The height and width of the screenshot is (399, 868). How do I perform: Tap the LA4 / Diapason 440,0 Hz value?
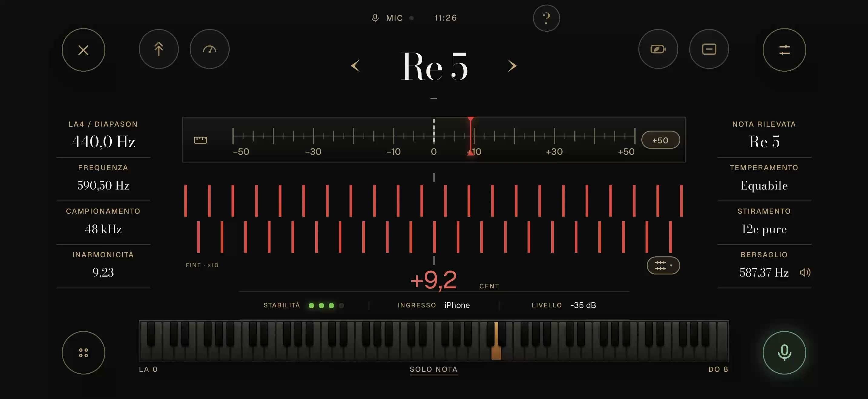[x=104, y=142]
